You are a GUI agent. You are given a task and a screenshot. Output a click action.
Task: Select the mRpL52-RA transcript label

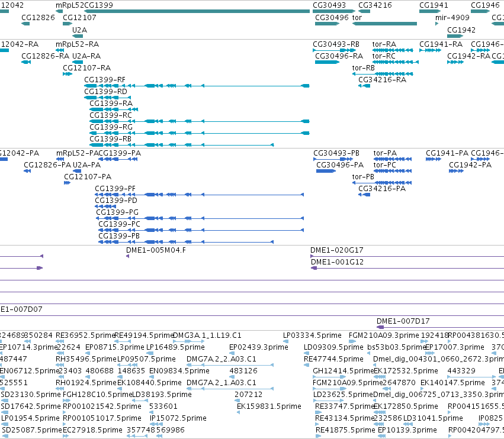coord(77,44)
